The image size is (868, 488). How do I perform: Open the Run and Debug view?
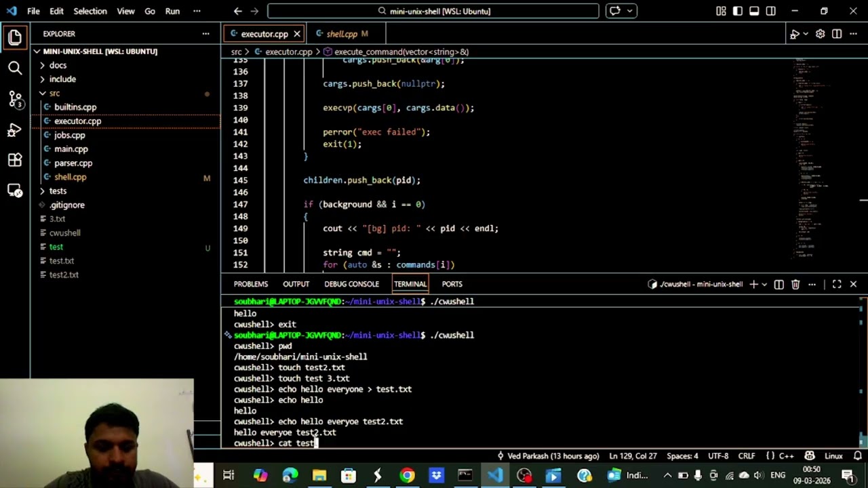[15, 130]
